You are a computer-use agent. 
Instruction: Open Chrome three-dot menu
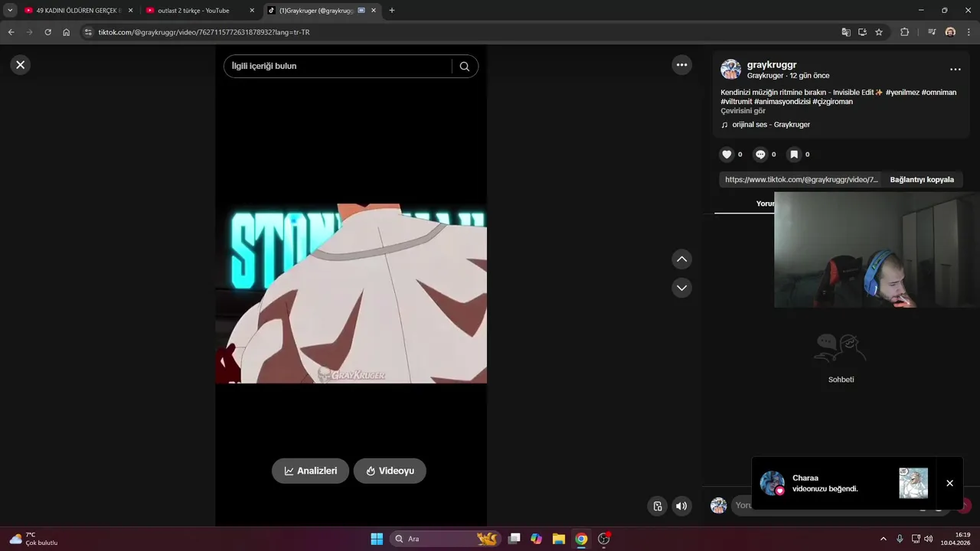(969, 32)
